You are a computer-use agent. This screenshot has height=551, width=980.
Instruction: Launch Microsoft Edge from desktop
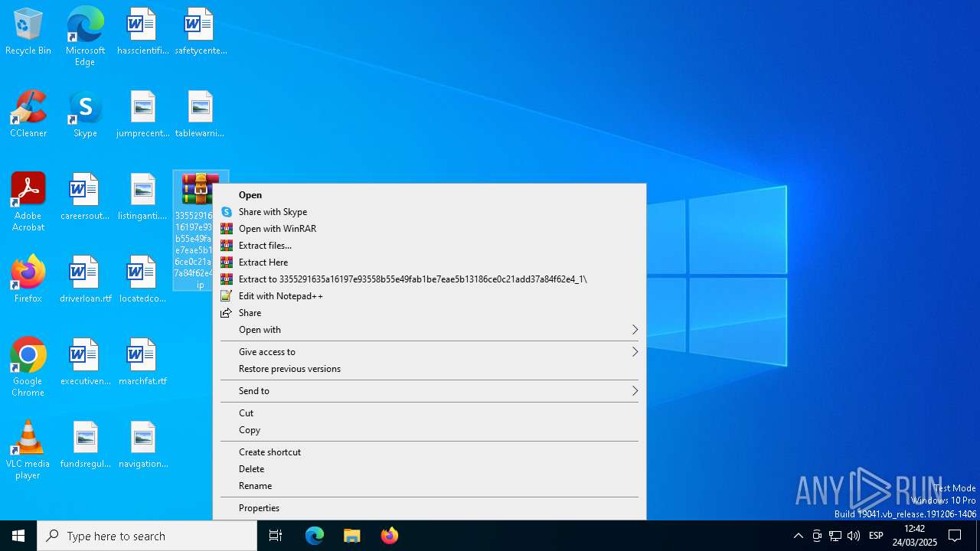pos(85,36)
